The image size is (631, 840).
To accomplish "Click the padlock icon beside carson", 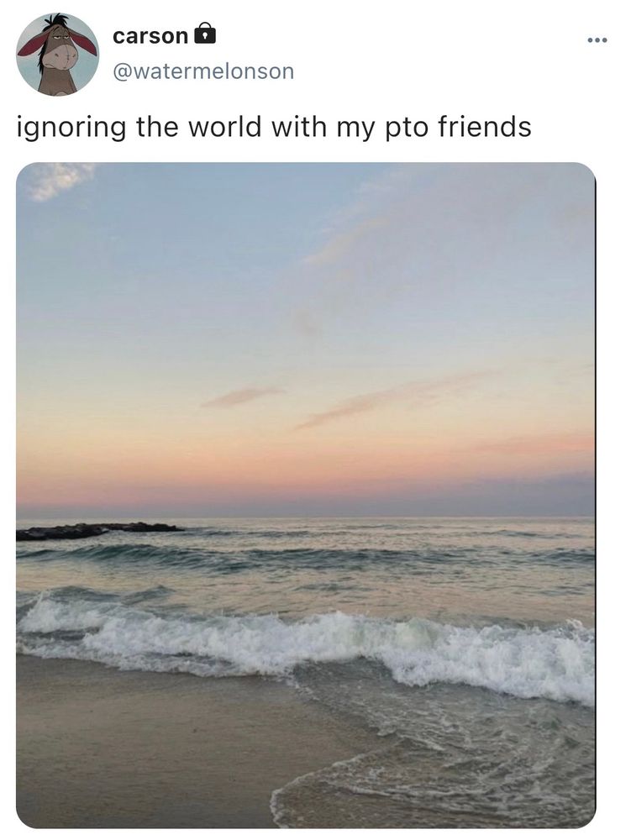I will point(204,34).
